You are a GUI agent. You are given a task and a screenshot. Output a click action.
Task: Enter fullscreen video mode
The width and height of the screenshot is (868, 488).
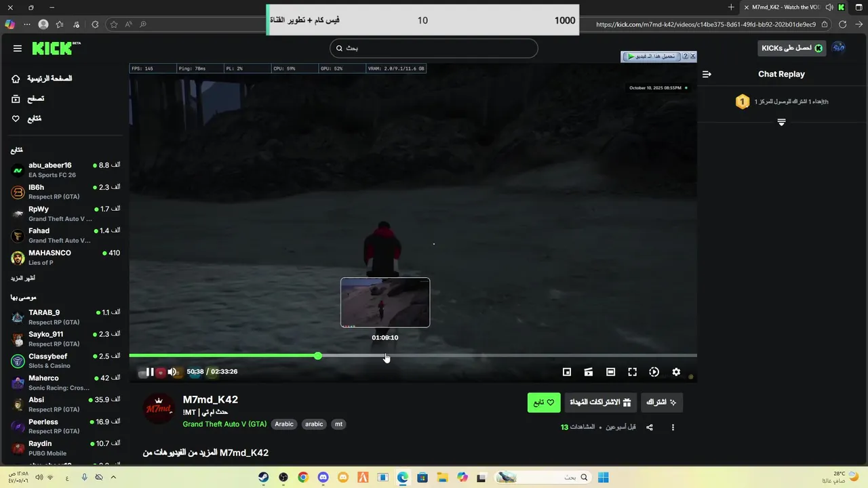tap(632, 371)
